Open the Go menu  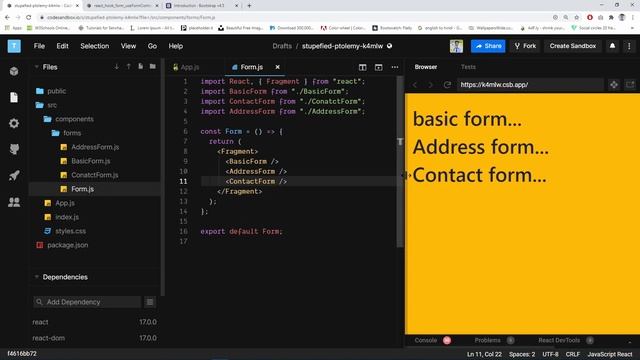[152, 46]
